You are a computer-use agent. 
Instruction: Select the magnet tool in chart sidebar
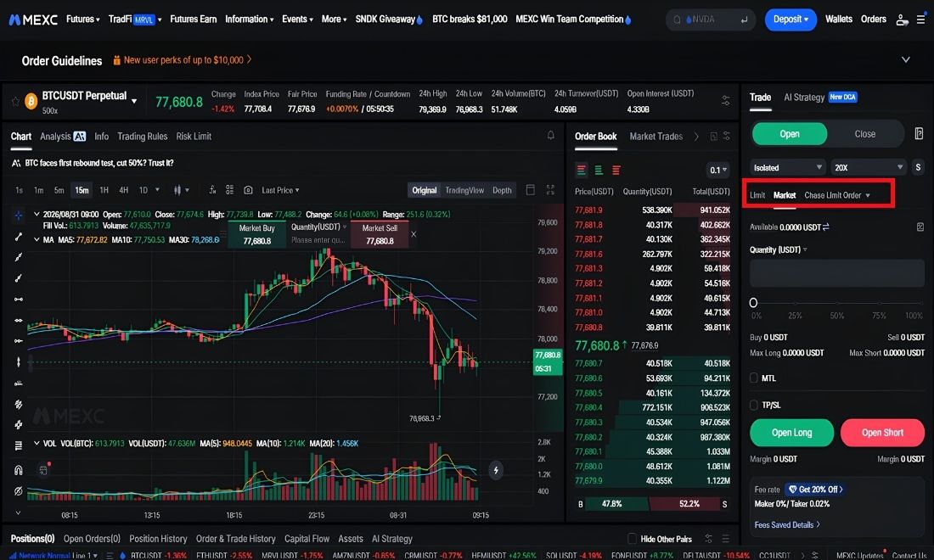coord(19,470)
